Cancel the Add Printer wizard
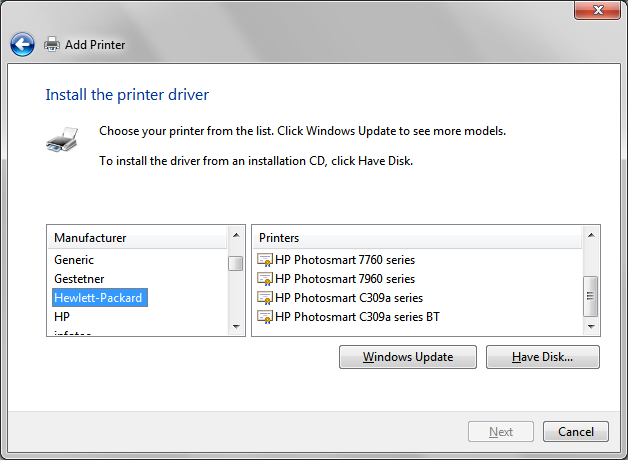The height and width of the screenshot is (460, 628). click(576, 432)
